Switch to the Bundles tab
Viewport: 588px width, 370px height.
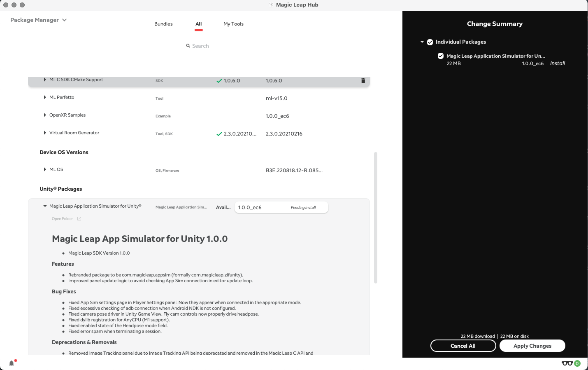point(163,24)
